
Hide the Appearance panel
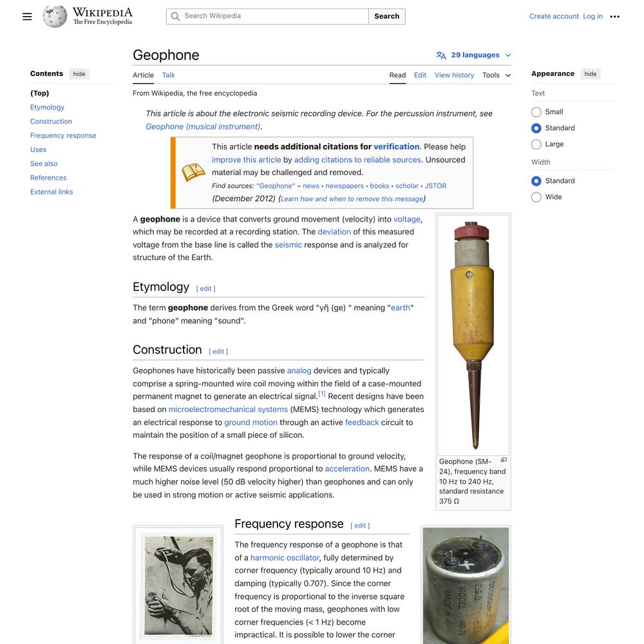tap(590, 74)
